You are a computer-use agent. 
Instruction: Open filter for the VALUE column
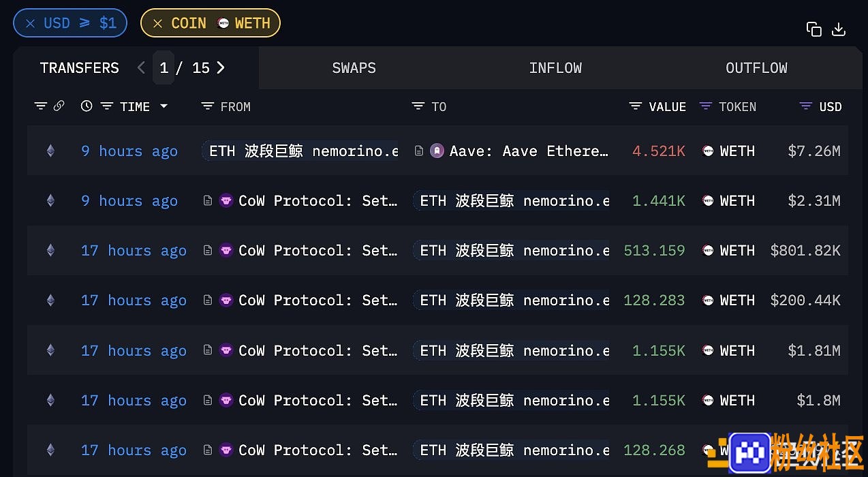(636, 106)
